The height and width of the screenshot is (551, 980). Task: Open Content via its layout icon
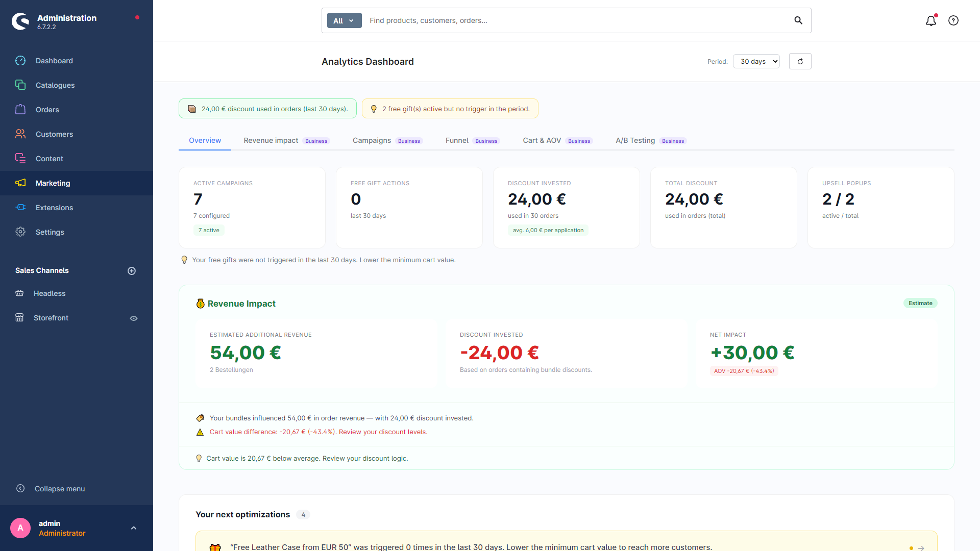pos(20,159)
